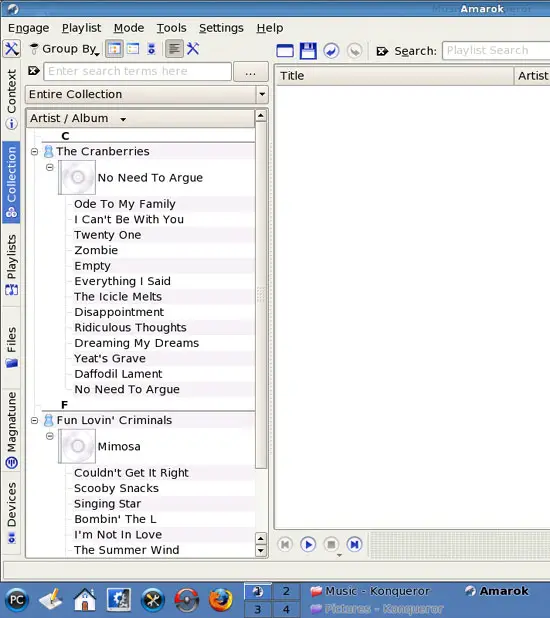Click the collection scrollbar up arrow
This screenshot has width=550, height=618.
261,115
